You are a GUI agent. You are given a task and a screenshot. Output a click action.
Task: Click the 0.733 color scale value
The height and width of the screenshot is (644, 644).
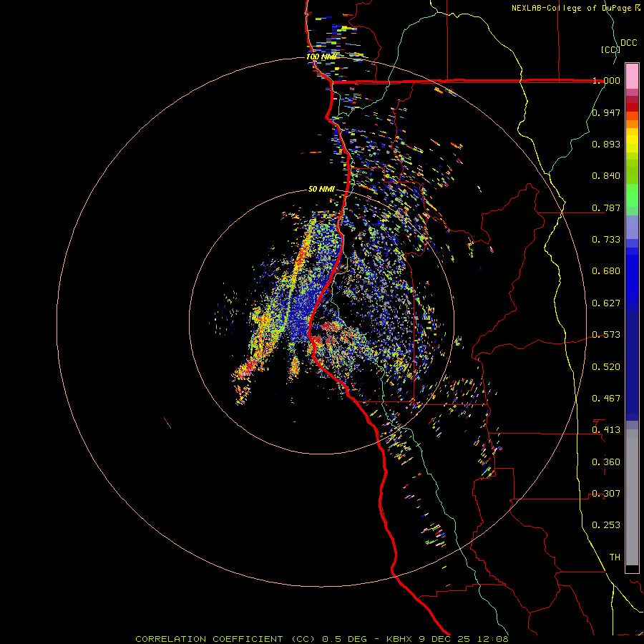point(606,240)
